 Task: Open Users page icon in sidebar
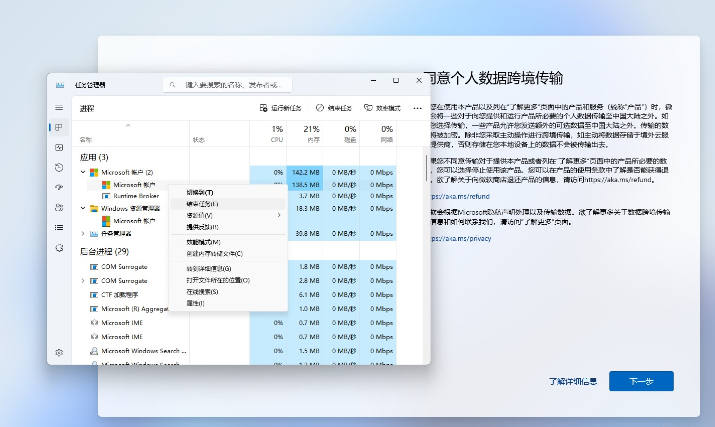[59, 207]
